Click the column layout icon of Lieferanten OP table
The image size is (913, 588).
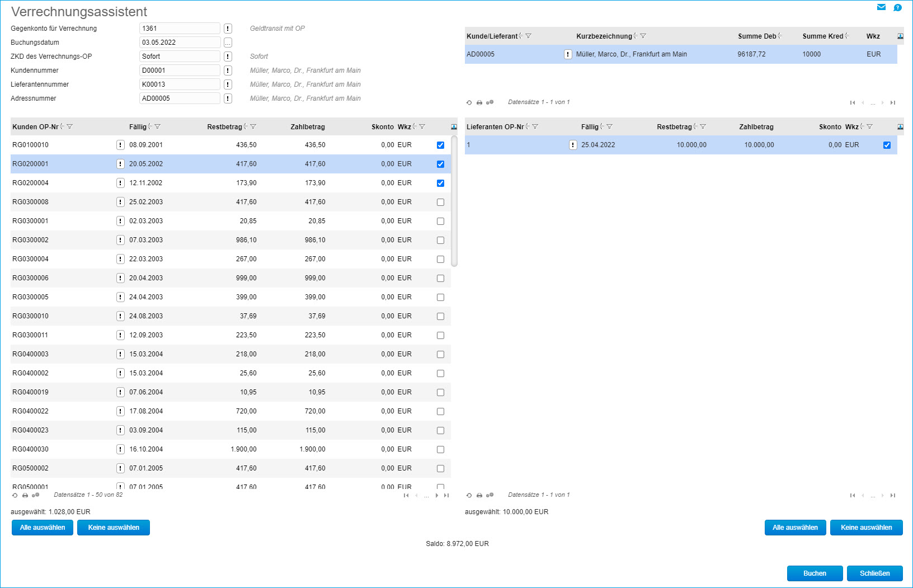900,127
